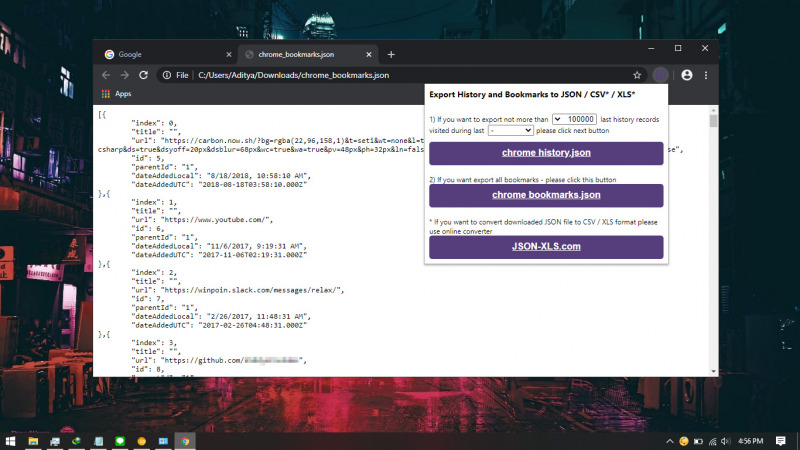Reload the chrome_bookmarks.json page

click(143, 75)
